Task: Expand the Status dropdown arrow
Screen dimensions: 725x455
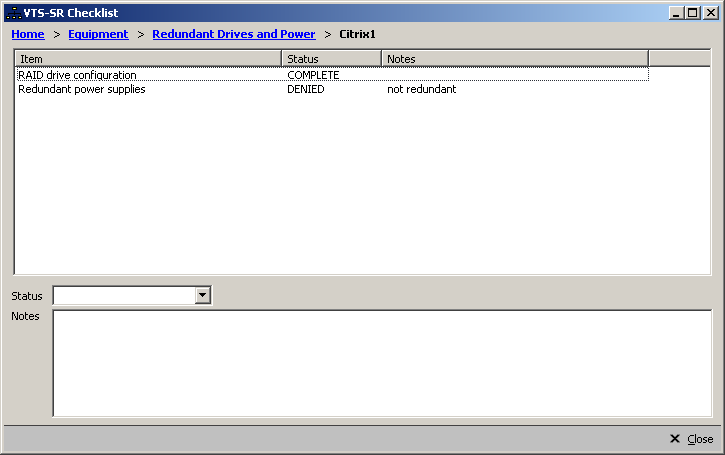Action: pos(203,295)
